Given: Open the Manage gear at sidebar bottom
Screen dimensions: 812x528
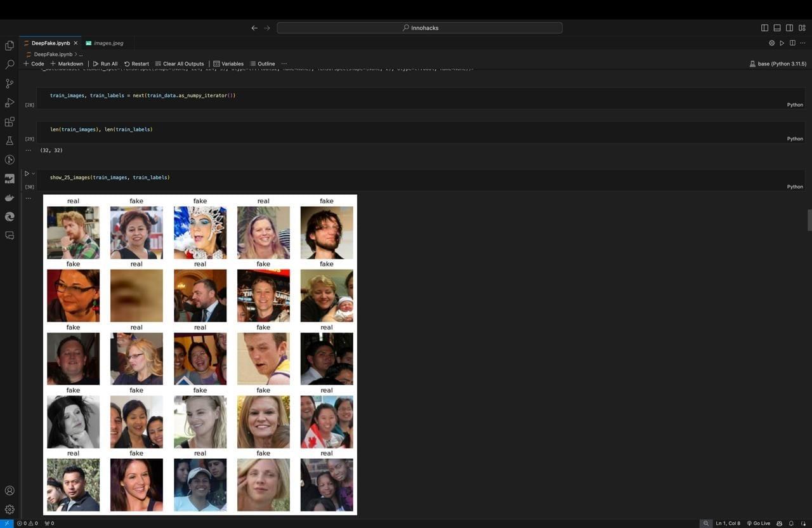Looking at the screenshot, I should 10,509.
